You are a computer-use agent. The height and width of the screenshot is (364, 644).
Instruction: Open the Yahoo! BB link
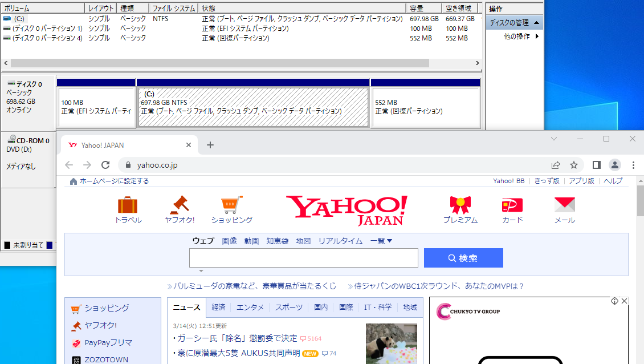(508, 181)
